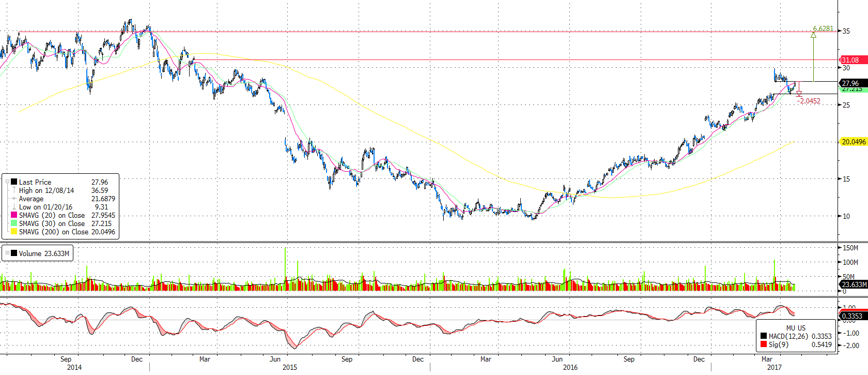Click the 'MU US' ticker title
Screen dimensions: 868x375
coord(796,328)
